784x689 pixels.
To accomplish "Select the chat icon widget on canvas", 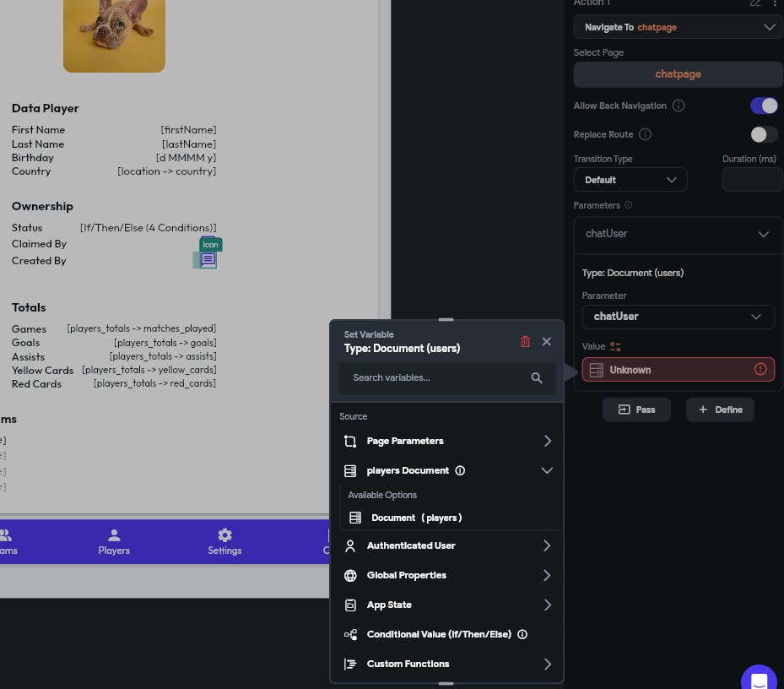I will (207, 259).
